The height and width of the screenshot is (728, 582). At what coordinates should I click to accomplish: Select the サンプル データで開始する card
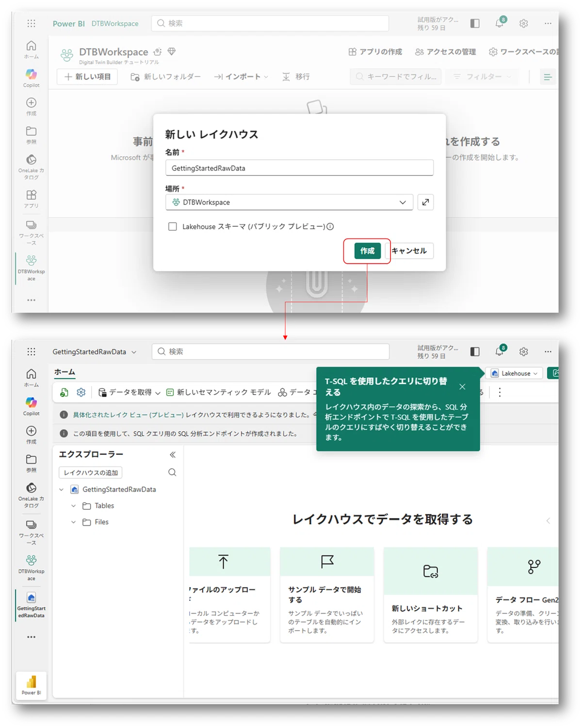pos(327,595)
